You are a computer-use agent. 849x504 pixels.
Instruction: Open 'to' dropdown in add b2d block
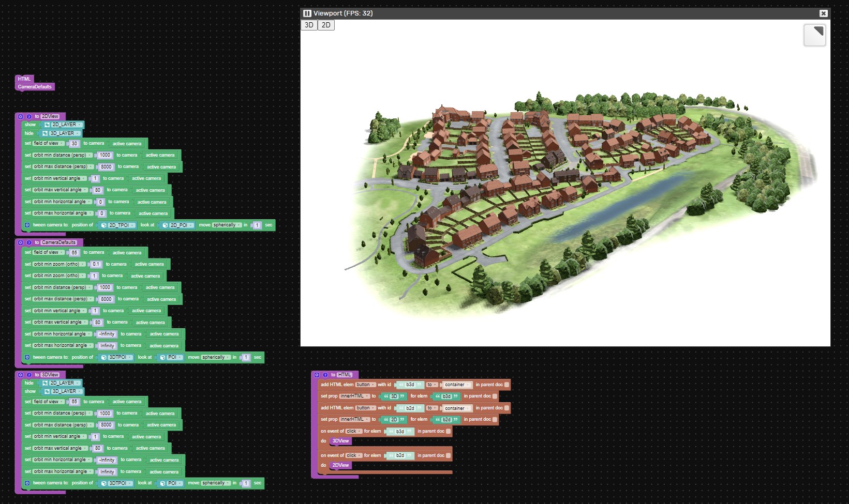431,408
